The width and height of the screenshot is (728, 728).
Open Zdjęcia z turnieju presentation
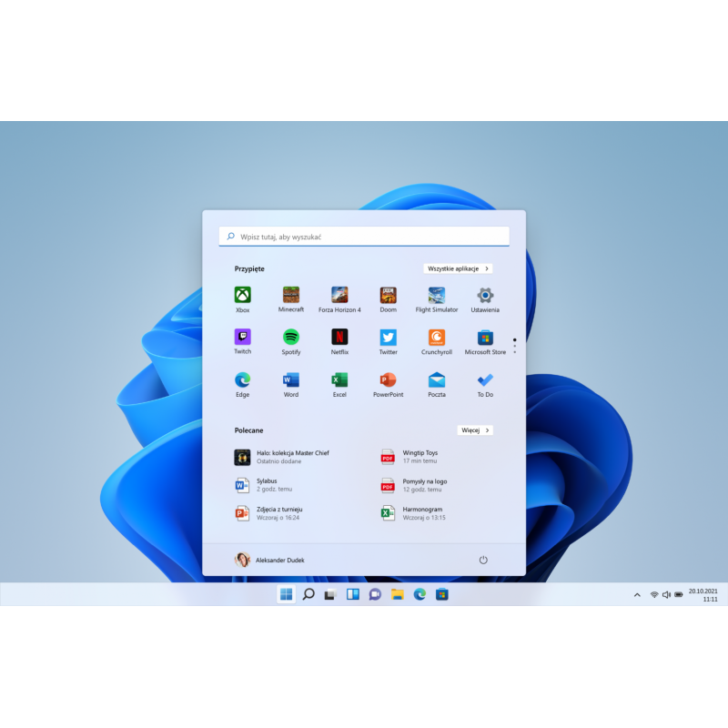pyautogui.click(x=268, y=513)
